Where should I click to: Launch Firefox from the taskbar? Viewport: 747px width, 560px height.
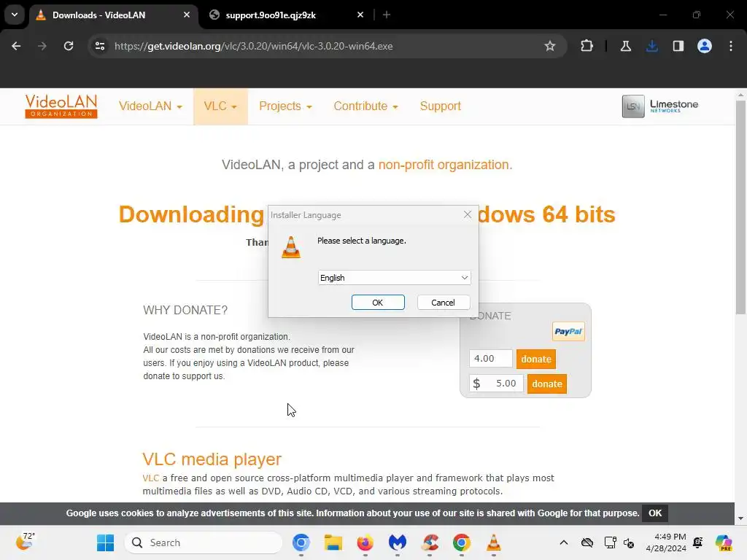[365, 542]
